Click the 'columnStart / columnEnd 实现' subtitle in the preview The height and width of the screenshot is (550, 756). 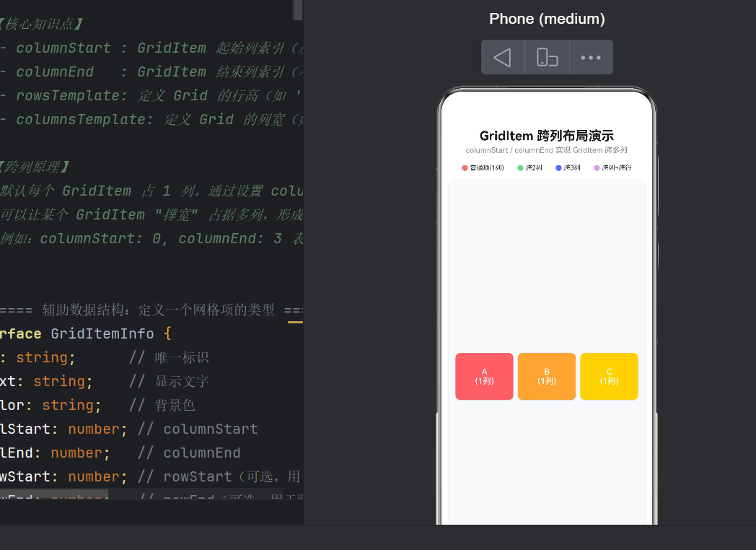[x=546, y=150]
